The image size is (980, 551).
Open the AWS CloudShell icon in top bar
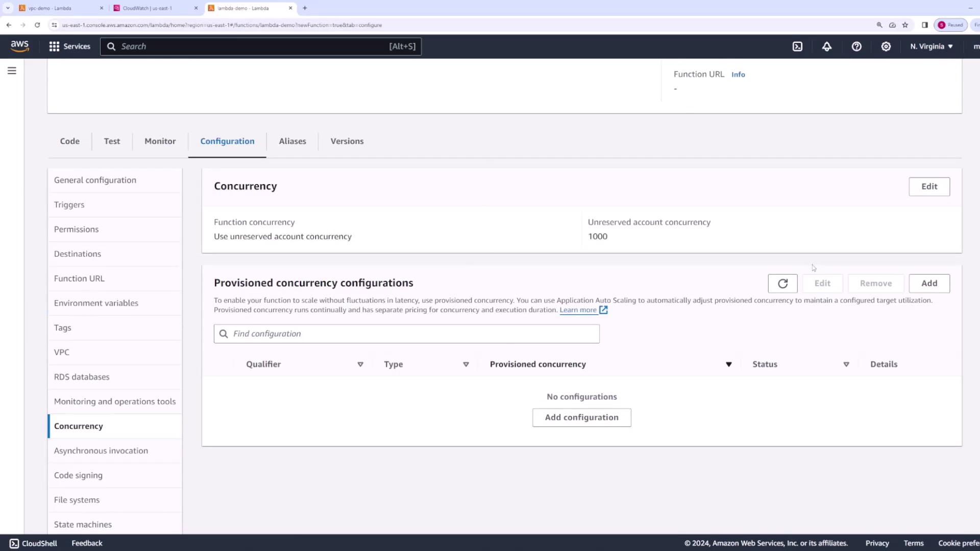[797, 46]
